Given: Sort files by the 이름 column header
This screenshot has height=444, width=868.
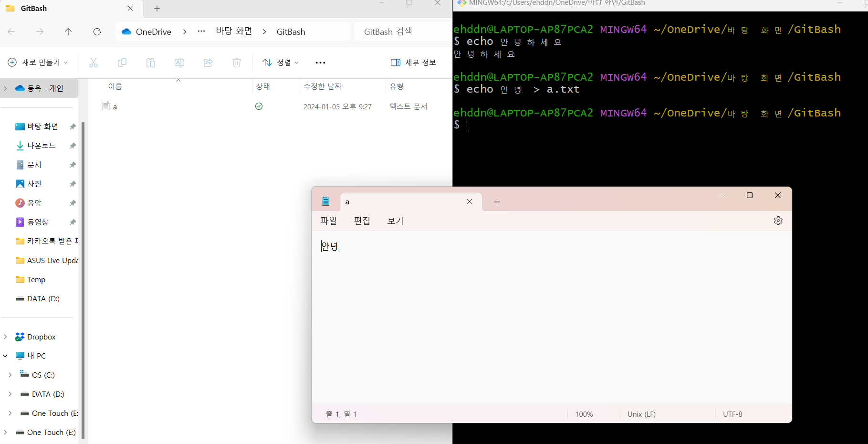Looking at the screenshot, I should (x=115, y=86).
